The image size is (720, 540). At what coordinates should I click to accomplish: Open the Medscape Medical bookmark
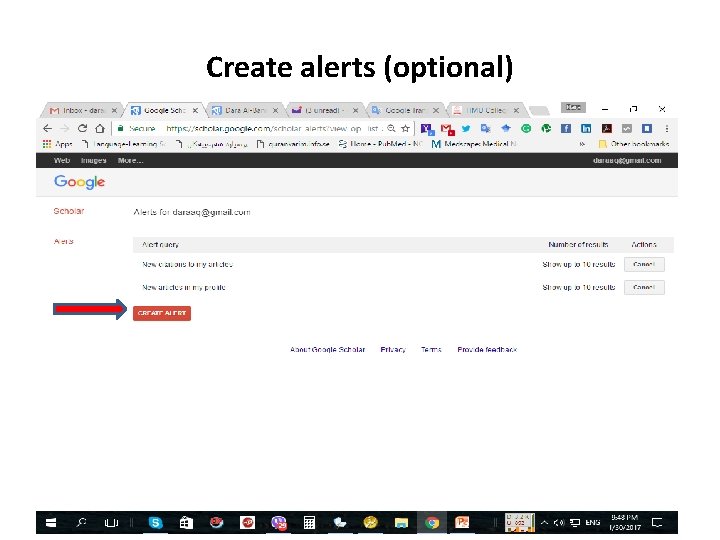[474, 144]
